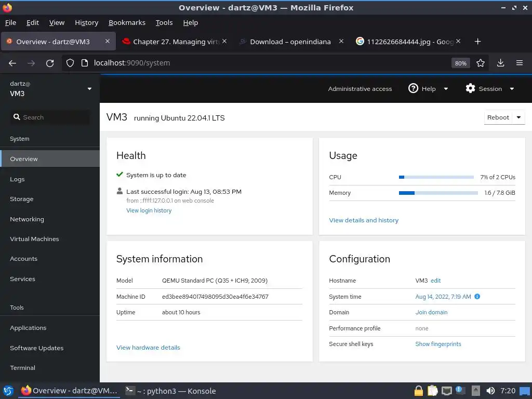Open the Firefox hamburger menu
Image resolution: width=532 pixels, height=399 pixels.
click(x=520, y=63)
